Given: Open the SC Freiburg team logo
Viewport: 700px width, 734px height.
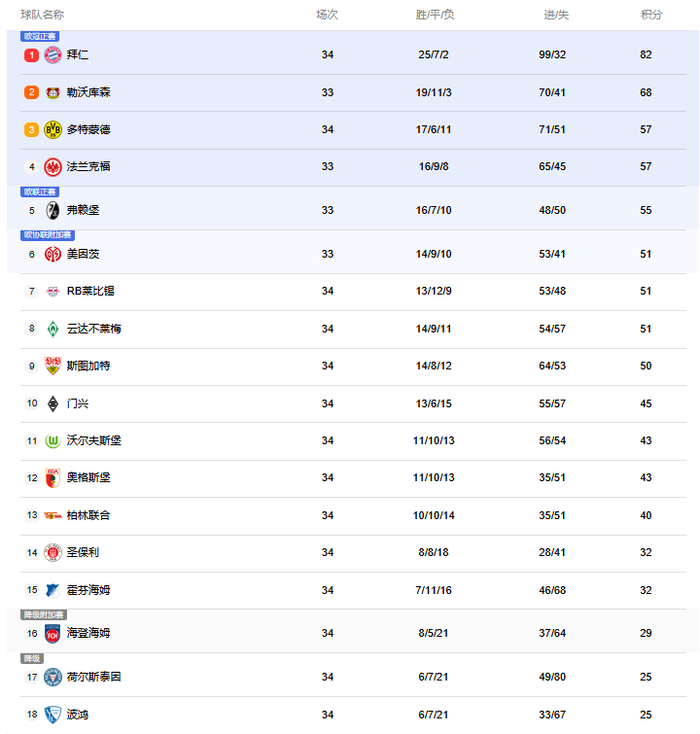Looking at the screenshot, I should pyautogui.click(x=52, y=210).
